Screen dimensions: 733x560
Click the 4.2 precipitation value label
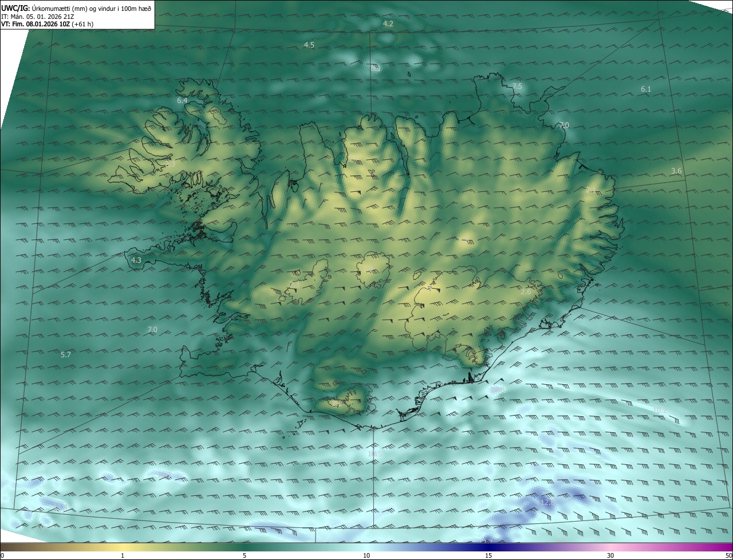click(388, 24)
